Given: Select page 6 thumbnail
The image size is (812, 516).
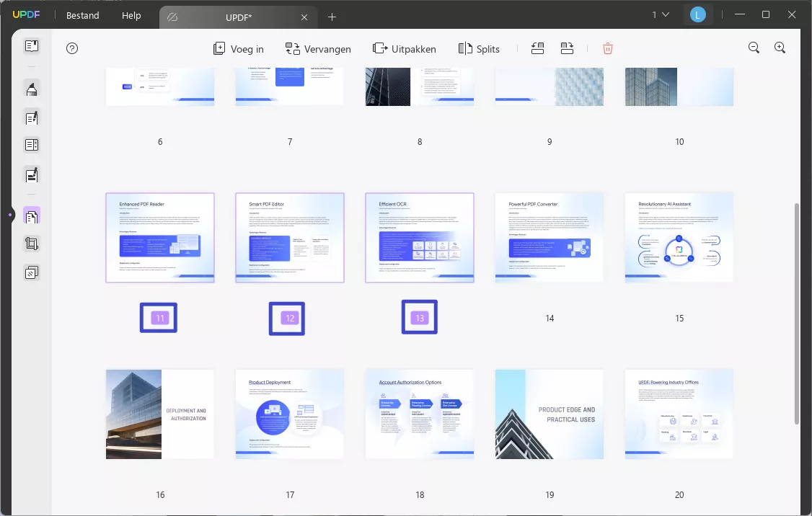Looking at the screenshot, I should [x=160, y=87].
